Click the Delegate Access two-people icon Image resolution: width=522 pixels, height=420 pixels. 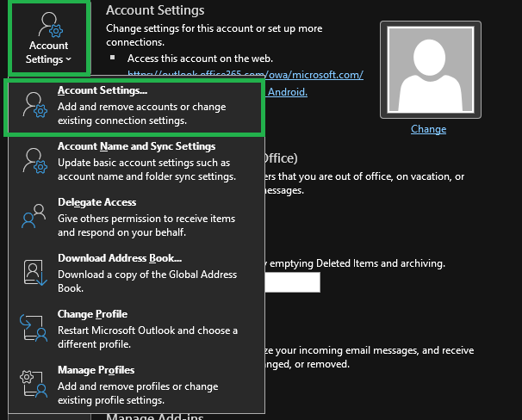[34, 216]
